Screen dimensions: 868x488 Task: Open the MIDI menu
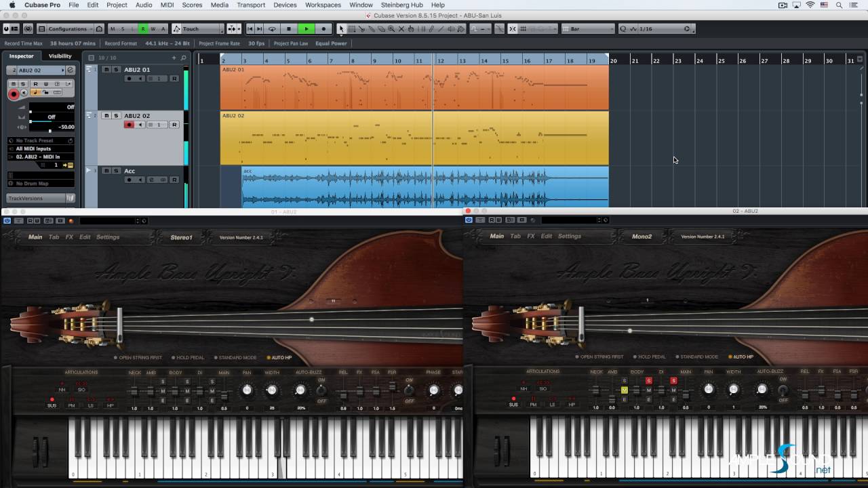pyautogui.click(x=167, y=5)
